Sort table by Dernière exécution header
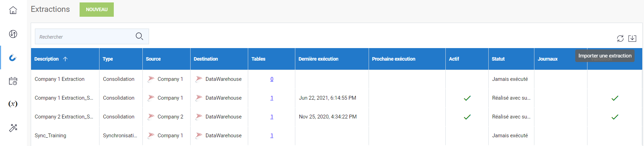This screenshot has width=644, height=146. pyautogui.click(x=318, y=59)
